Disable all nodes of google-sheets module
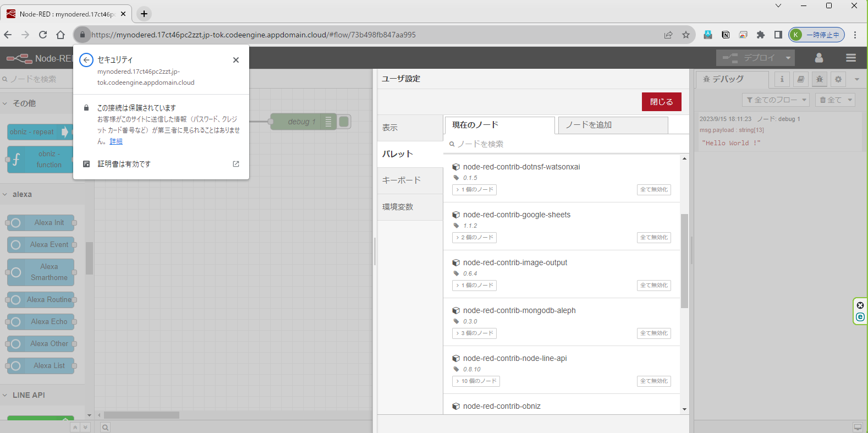 (x=654, y=238)
